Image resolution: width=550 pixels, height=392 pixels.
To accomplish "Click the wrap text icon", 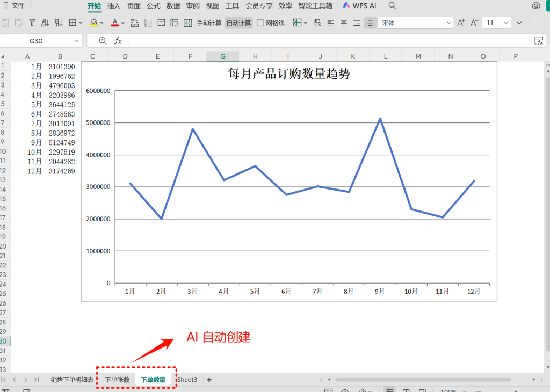I will coord(161,23).
